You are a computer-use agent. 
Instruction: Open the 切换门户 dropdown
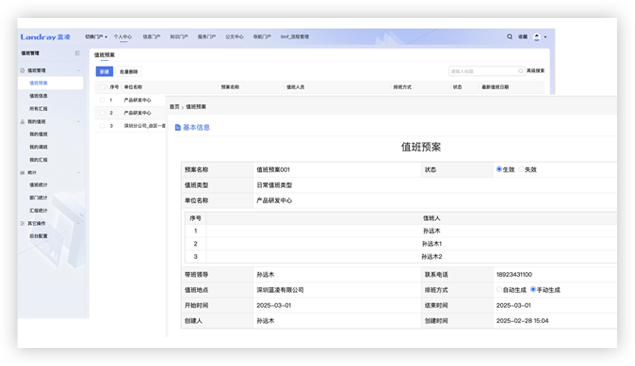pos(96,37)
